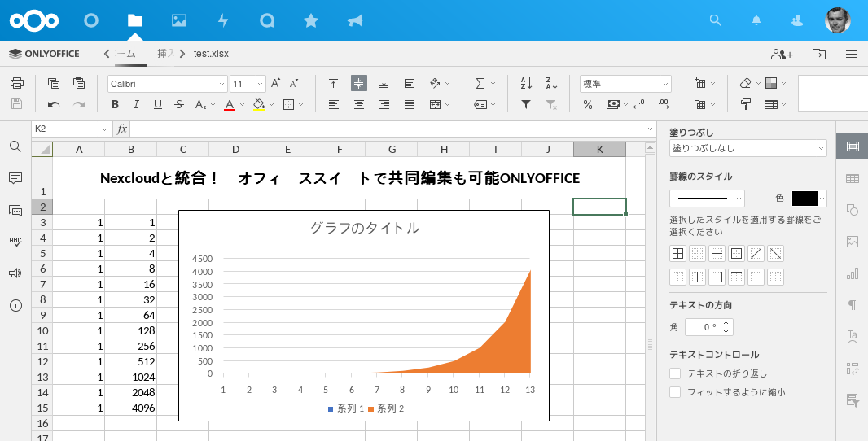Click the paste icon
Screen dimensions: 868x441
[x=79, y=83]
